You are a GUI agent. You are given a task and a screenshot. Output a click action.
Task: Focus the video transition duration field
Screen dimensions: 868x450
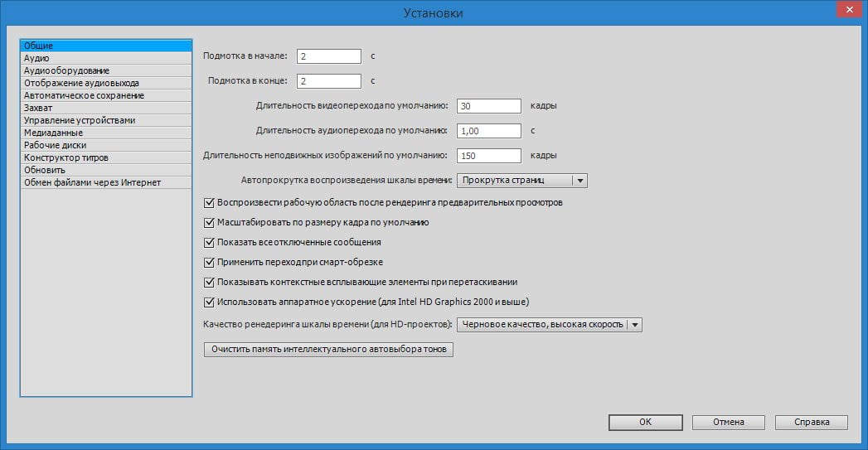pyautogui.click(x=489, y=106)
